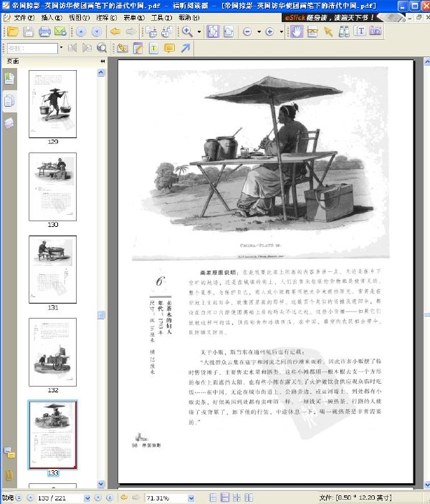Click the Find Next icon beside search box
This screenshot has height=504, width=430.
[87, 48]
